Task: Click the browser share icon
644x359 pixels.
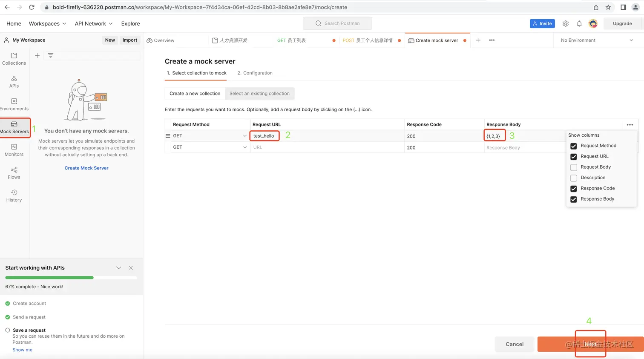Action: [596, 7]
